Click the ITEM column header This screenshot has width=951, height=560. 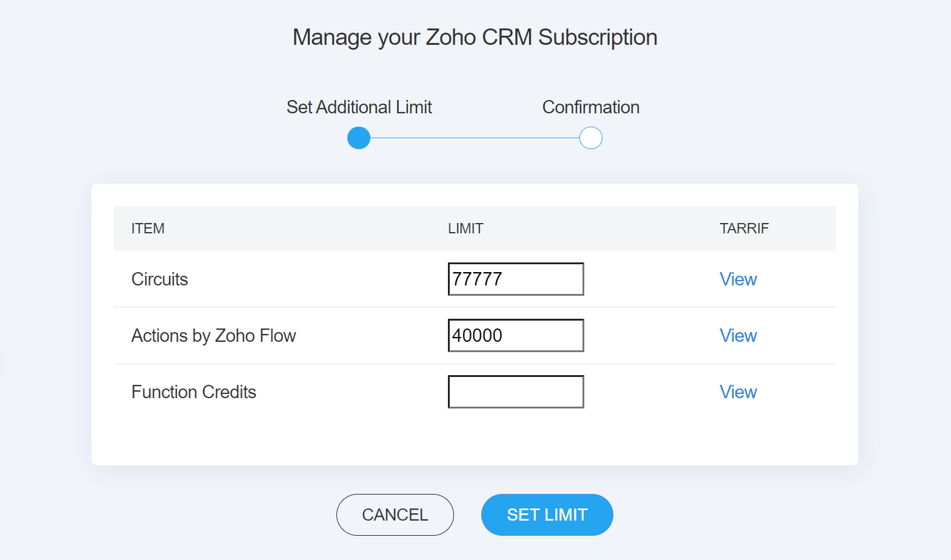point(148,228)
